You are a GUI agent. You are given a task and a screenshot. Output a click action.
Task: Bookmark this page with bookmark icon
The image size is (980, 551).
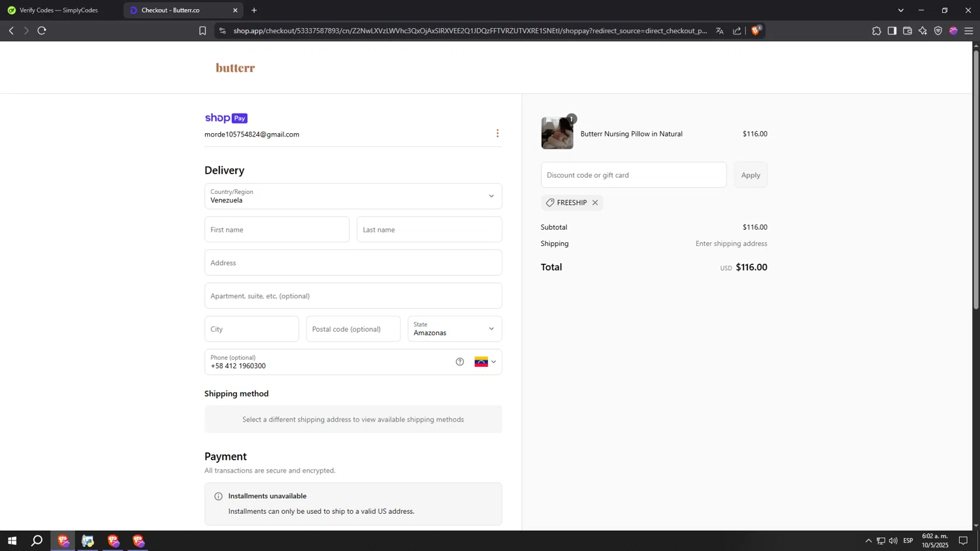(x=203, y=31)
